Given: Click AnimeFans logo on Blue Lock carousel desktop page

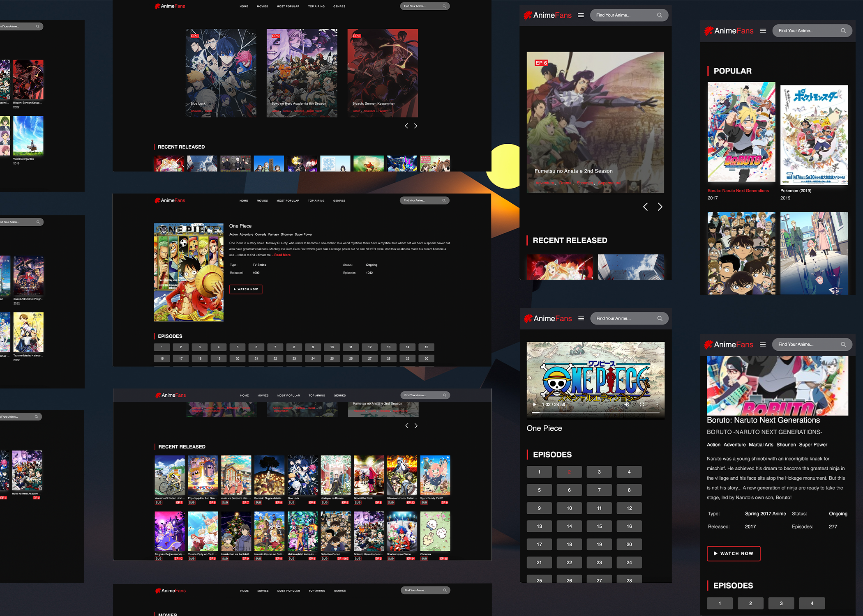Looking at the screenshot, I should (170, 6).
